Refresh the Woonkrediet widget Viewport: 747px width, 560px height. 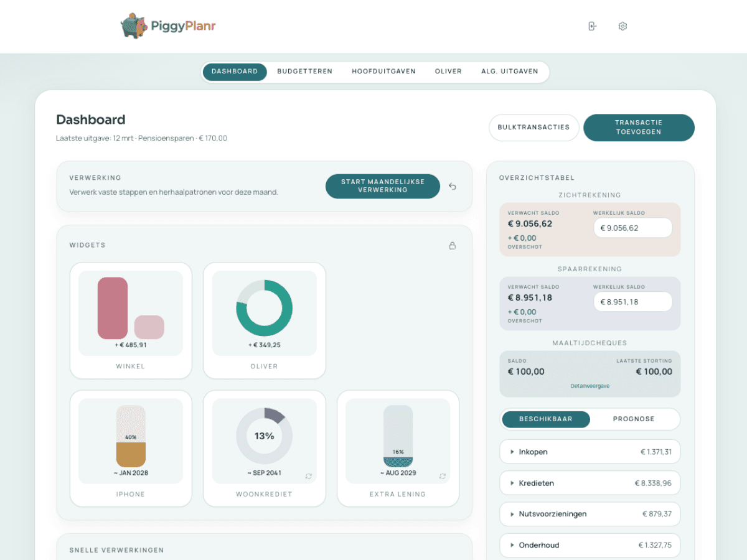tap(308, 476)
